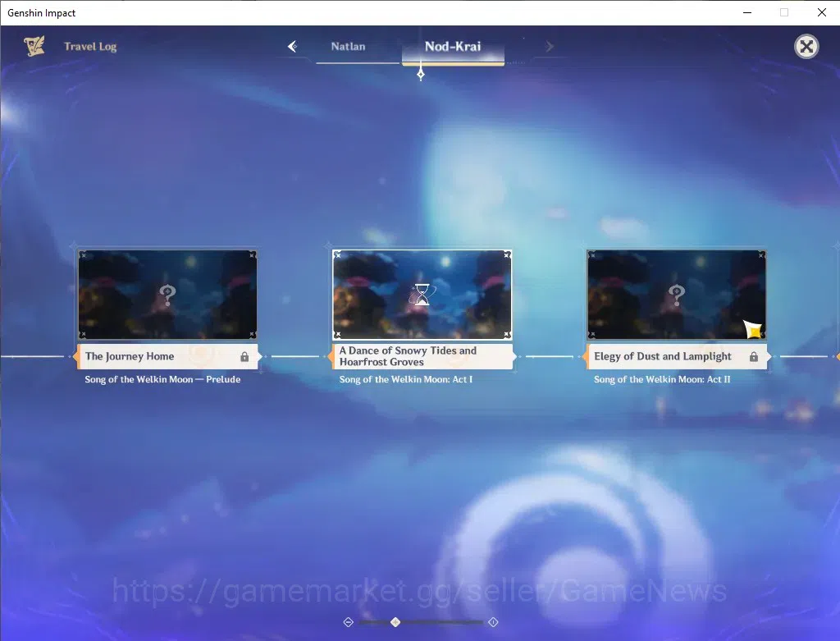Click question mark icon on The Journey Home card

point(167,295)
